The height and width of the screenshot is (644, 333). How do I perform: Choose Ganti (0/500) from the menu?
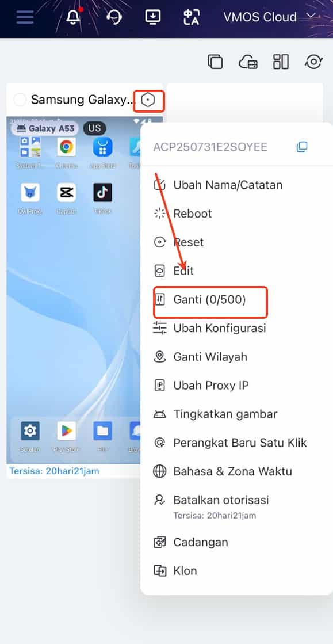click(210, 300)
